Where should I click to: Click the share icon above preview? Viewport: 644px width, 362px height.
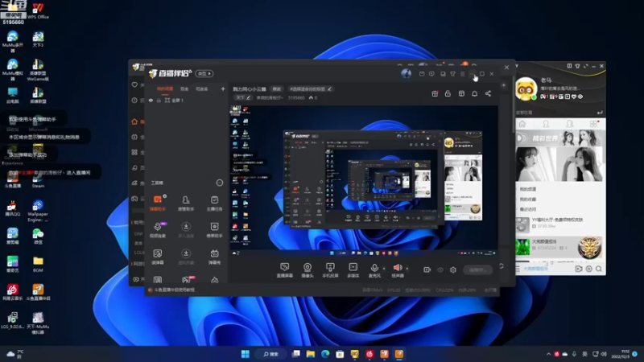(488, 93)
